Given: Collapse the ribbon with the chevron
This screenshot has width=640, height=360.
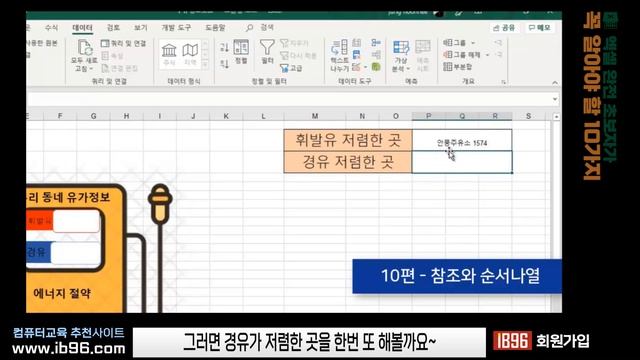Looking at the screenshot, I should 555,82.
